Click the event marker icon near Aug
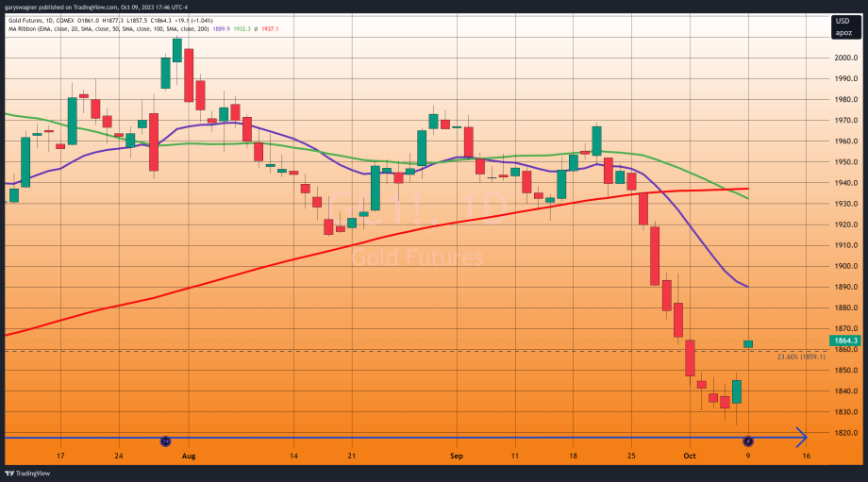The height and width of the screenshot is (482, 868). click(x=165, y=440)
